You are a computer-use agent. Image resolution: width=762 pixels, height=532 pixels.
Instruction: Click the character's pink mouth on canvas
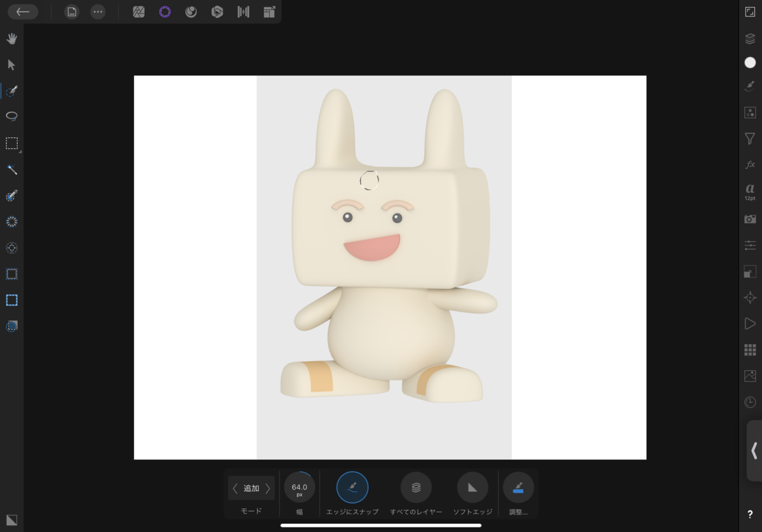[x=372, y=248]
